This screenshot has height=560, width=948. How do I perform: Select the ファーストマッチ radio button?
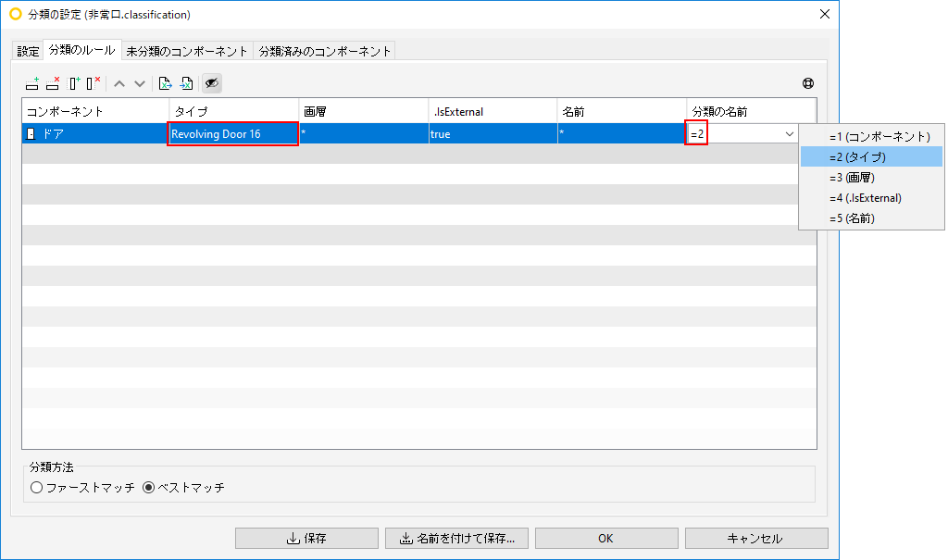coord(36,488)
